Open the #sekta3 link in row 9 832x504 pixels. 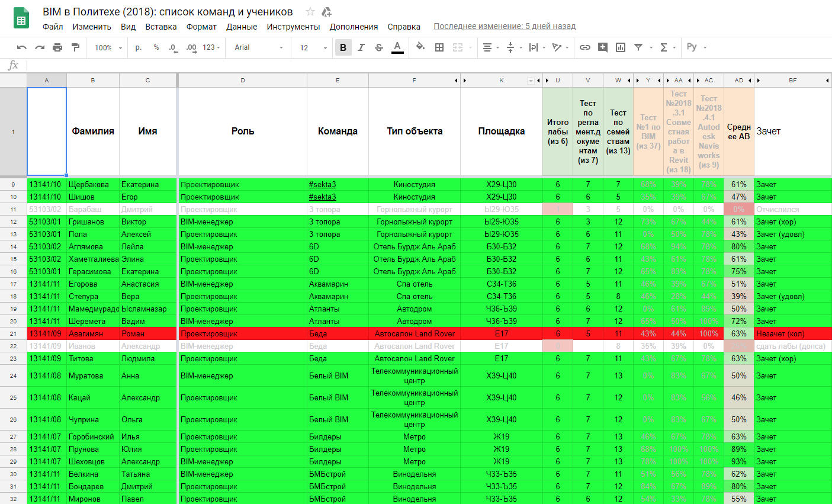click(323, 184)
